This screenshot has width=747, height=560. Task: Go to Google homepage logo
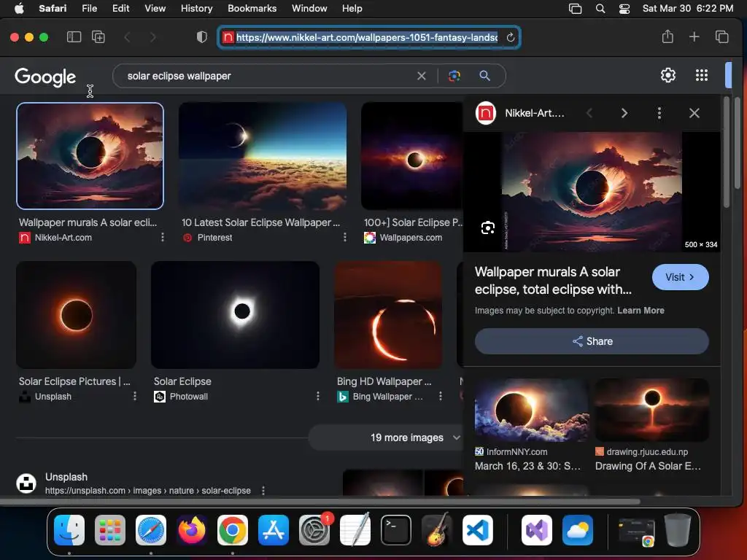click(45, 77)
